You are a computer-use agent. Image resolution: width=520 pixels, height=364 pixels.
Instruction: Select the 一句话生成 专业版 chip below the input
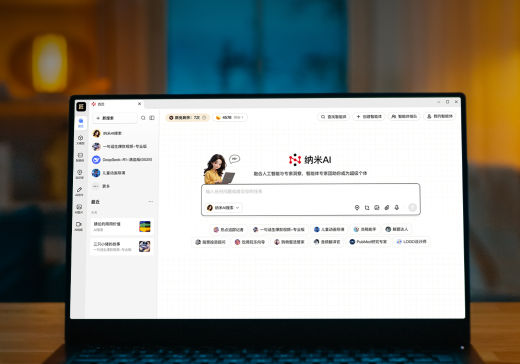(x=278, y=229)
